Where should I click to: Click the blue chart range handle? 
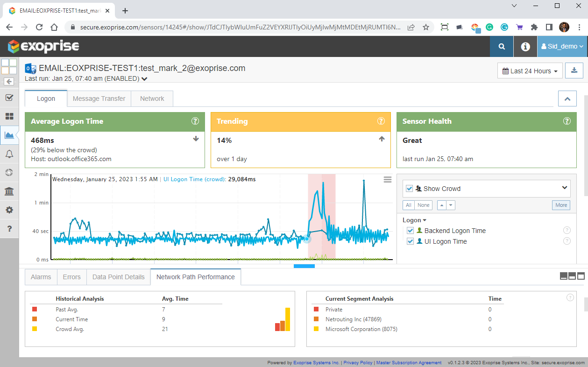[304, 266]
